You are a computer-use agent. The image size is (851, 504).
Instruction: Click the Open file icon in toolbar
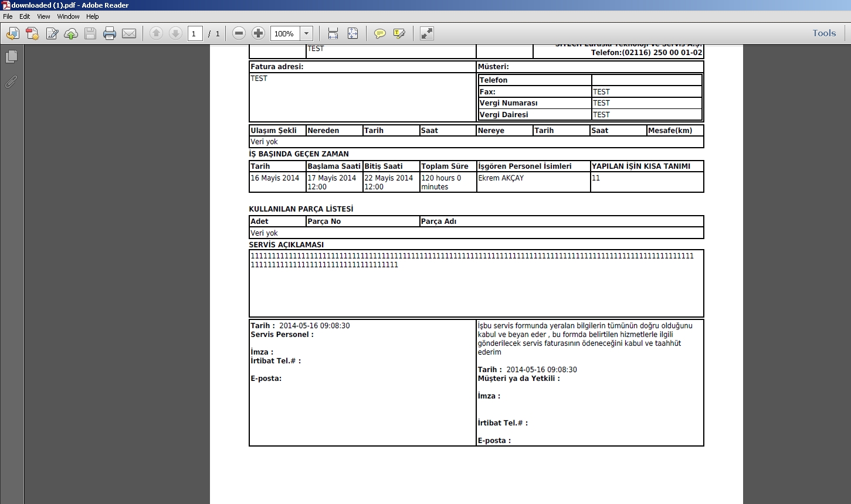click(x=12, y=33)
